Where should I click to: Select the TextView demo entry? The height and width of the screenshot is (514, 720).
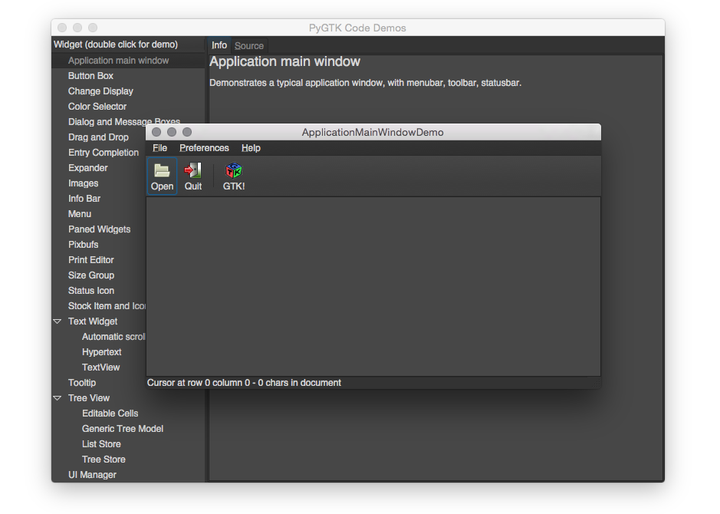(101, 367)
